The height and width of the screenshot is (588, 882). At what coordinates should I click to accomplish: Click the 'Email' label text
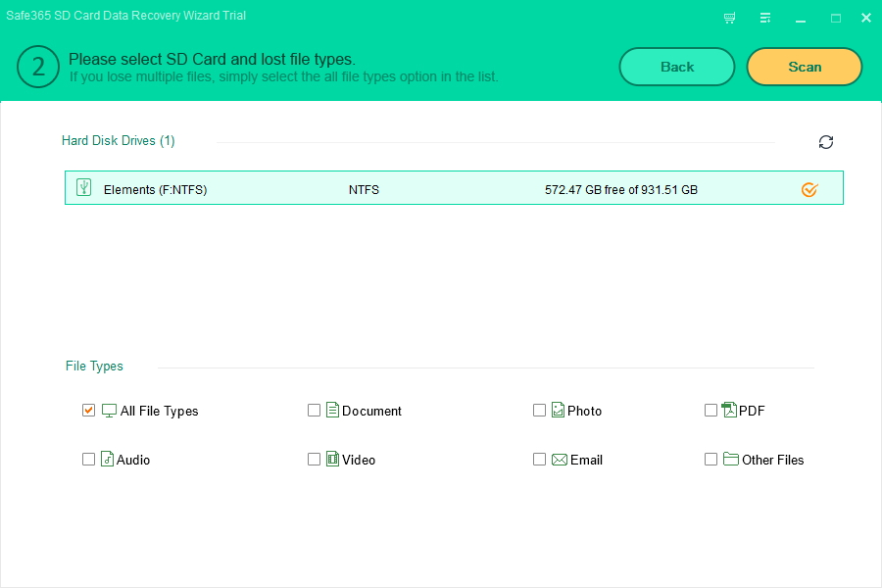(x=587, y=460)
